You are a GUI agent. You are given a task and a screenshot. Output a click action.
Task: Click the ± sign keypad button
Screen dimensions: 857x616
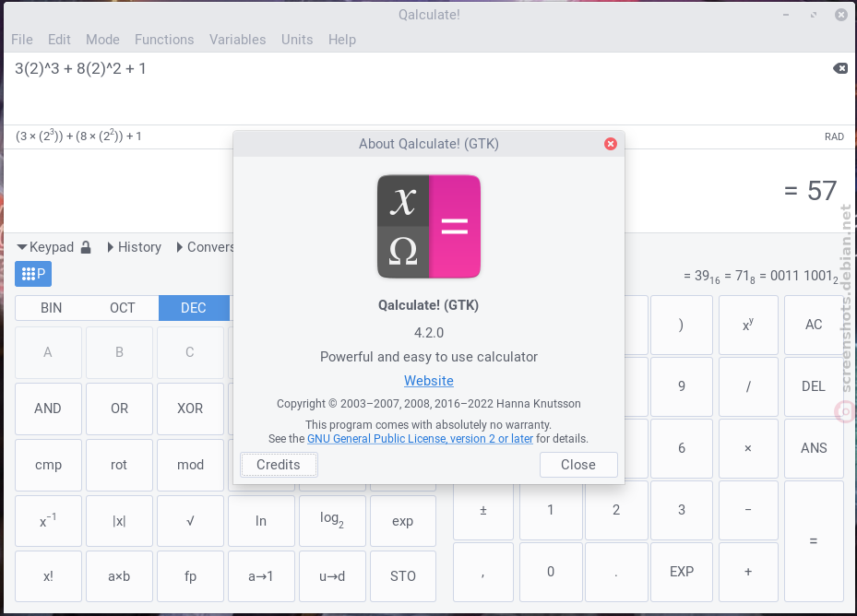pos(483,510)
